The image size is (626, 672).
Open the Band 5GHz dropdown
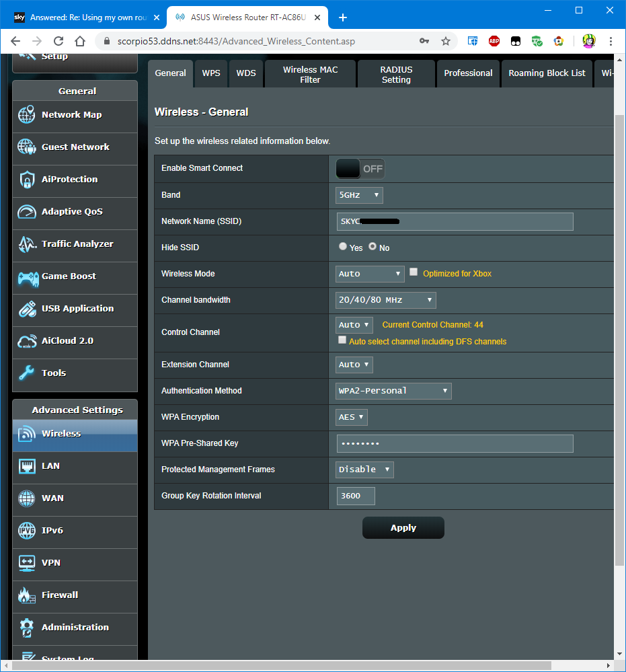pyautogui.click(x=359, y=195)
